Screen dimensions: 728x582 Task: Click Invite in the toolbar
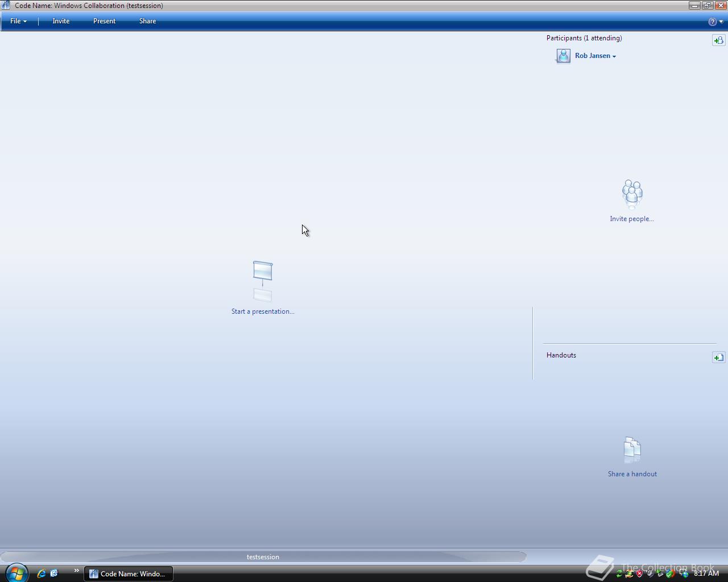[x=61, y=21]
